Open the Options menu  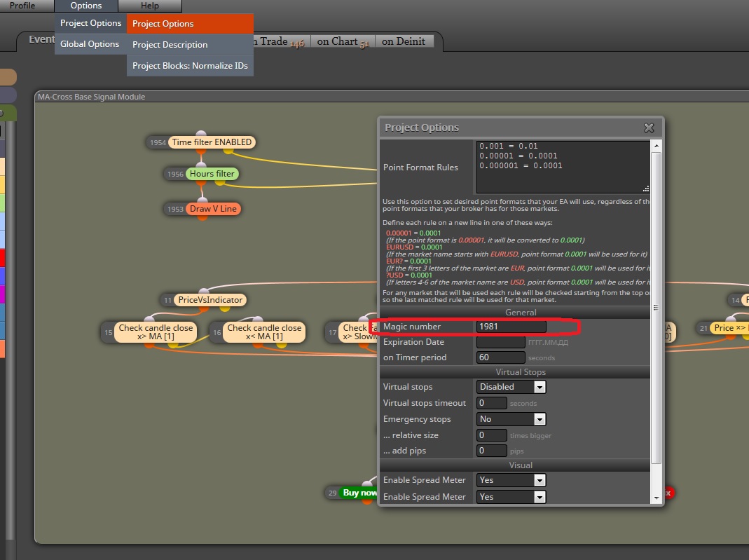click(86, 6)
